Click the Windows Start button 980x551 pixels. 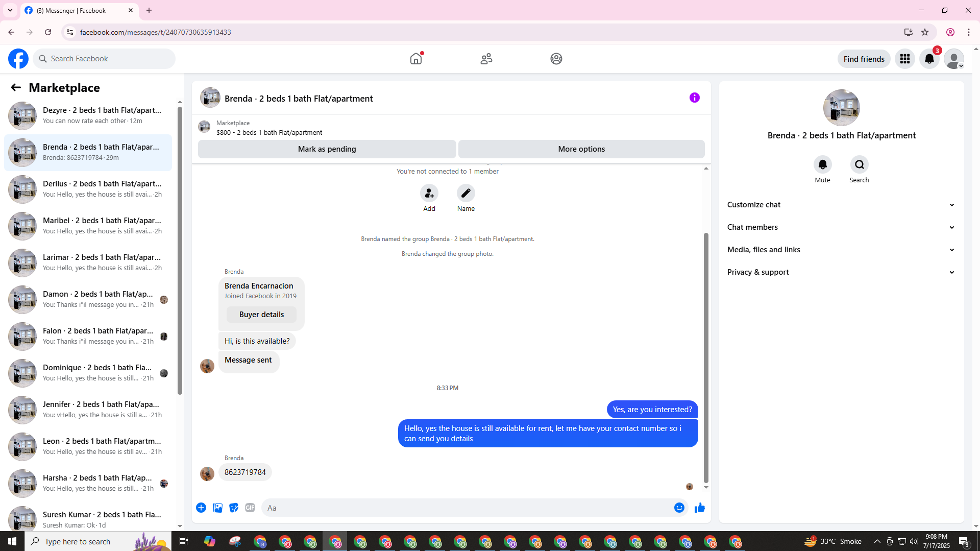tap(12, 541)
